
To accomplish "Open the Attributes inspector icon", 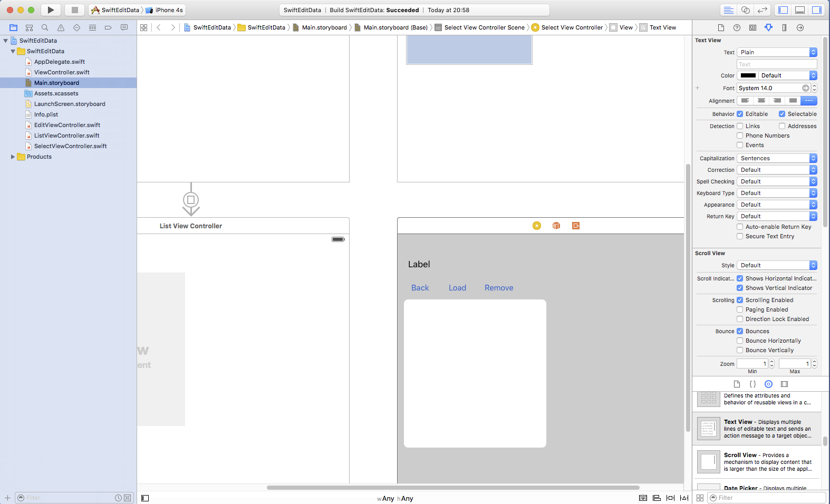I will click(768, 27).
